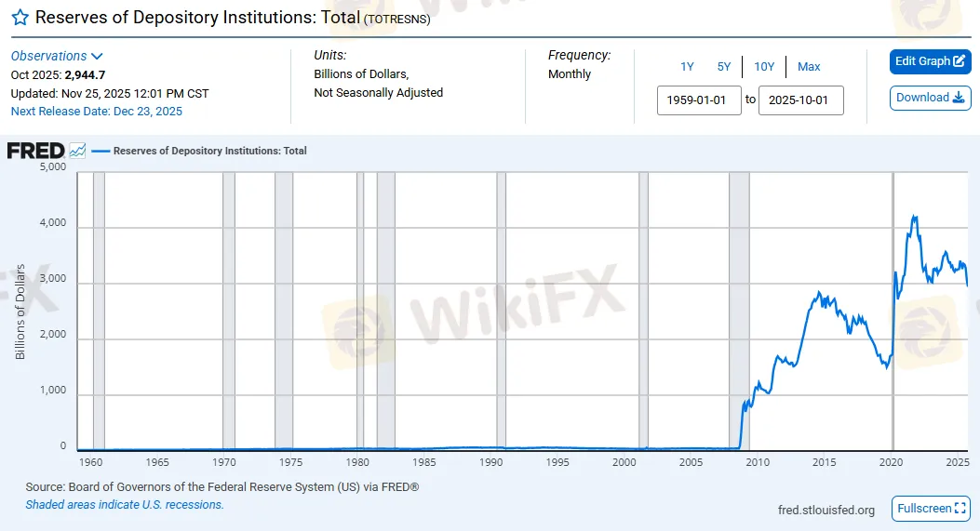Viewport: 980px width, 531px height.
Task: Click the favorite star icon beside the title
Action: (x=20, y=18)
